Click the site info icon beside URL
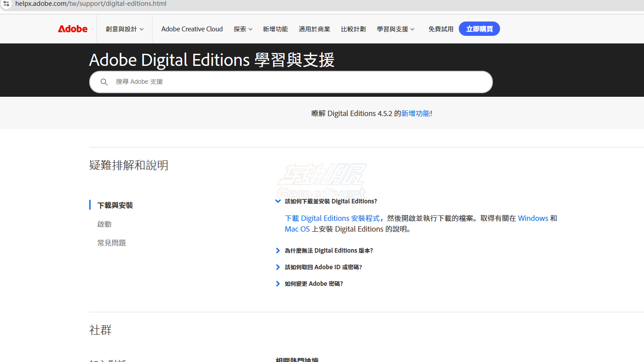Image resolution: width=644 pixels, height=362 pixels. tap(6, 4)
